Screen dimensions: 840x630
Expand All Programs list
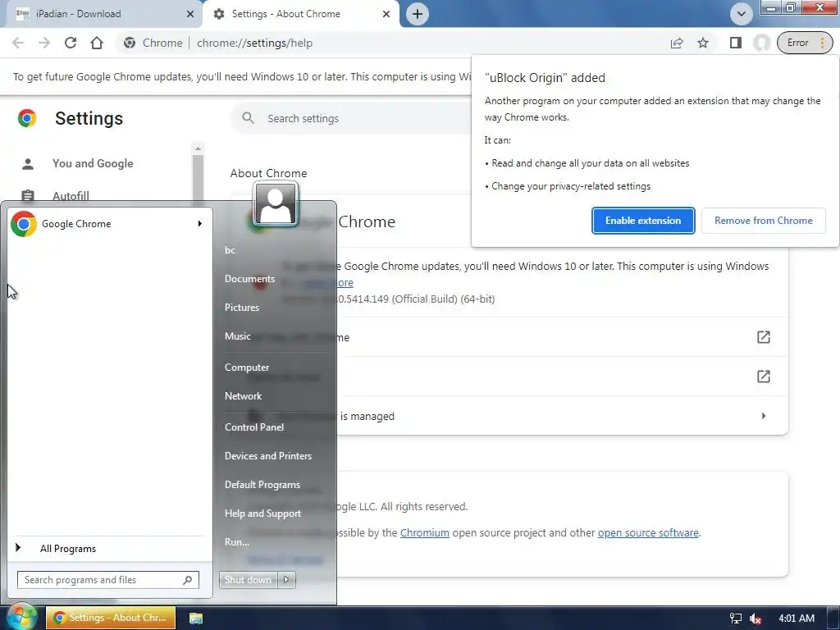tap(67, 549)
